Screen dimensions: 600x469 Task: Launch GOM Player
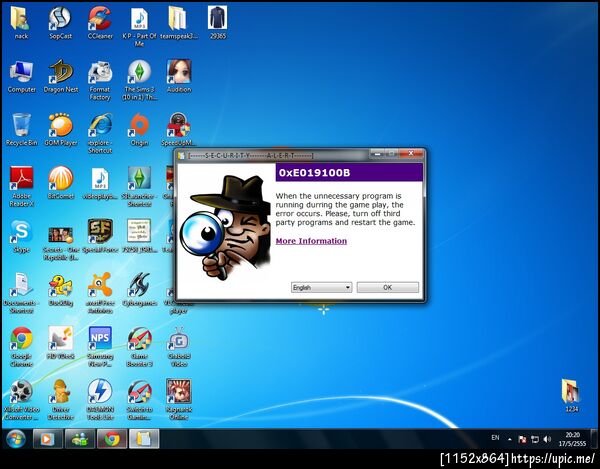click(60, 130)
